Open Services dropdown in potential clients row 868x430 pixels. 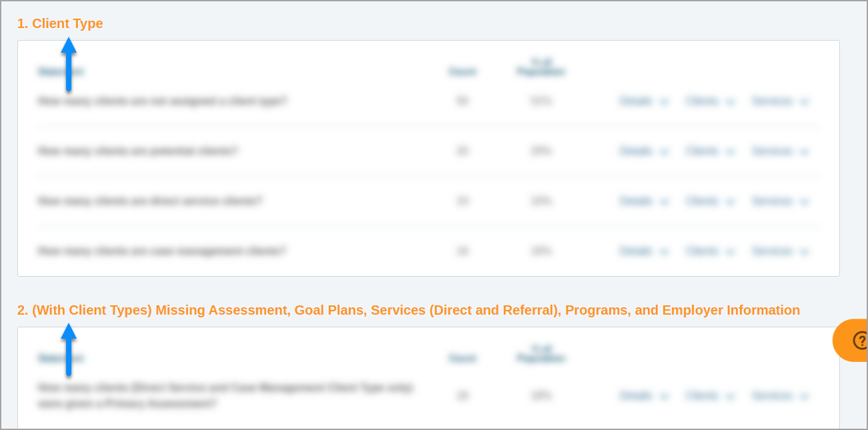pyautogui.click(x=780, y=151)
